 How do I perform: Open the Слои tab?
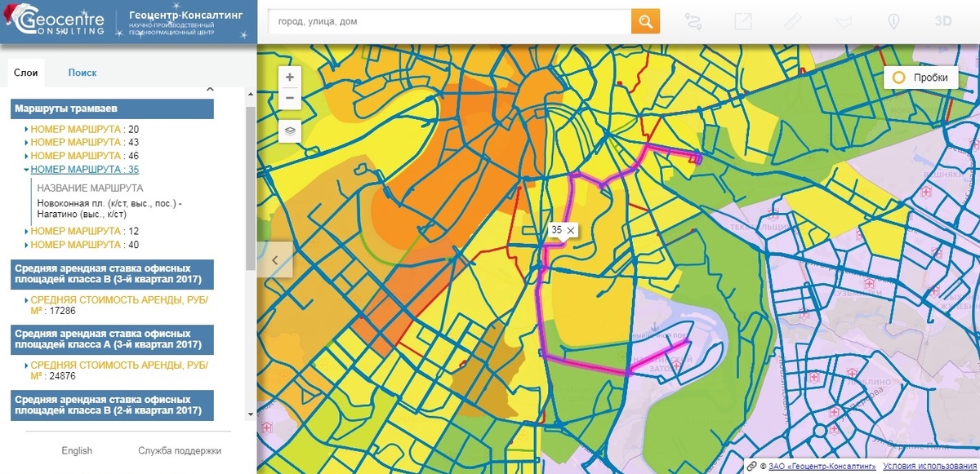[26, 73]
